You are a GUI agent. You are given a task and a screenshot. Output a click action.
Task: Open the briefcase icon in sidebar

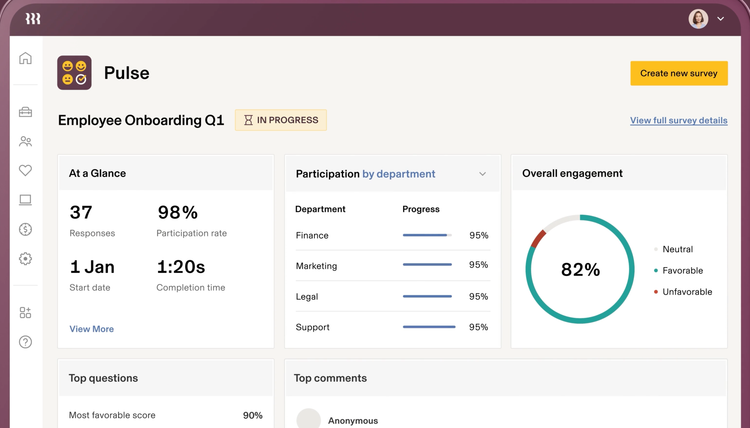pos(26,112)
